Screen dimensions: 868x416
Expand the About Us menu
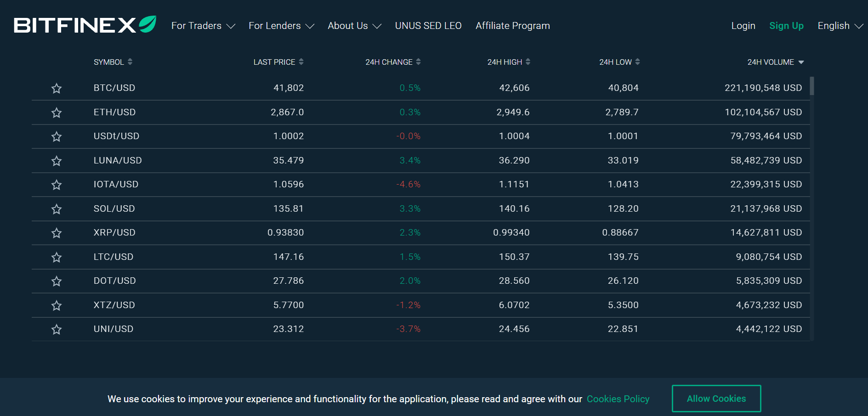click(x=354, y=26)
